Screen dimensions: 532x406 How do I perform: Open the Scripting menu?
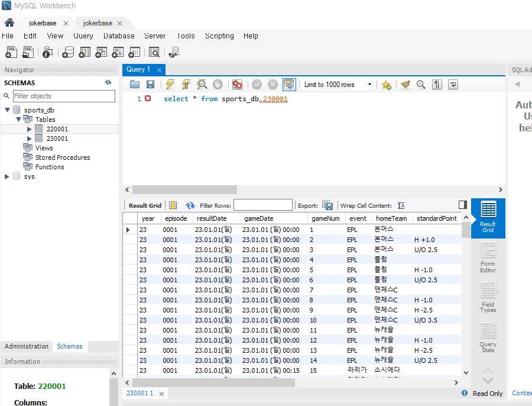coord(219,36)
